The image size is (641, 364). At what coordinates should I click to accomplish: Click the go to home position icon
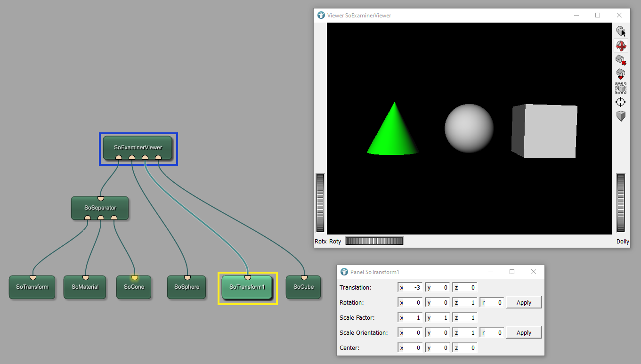(621, 60)
